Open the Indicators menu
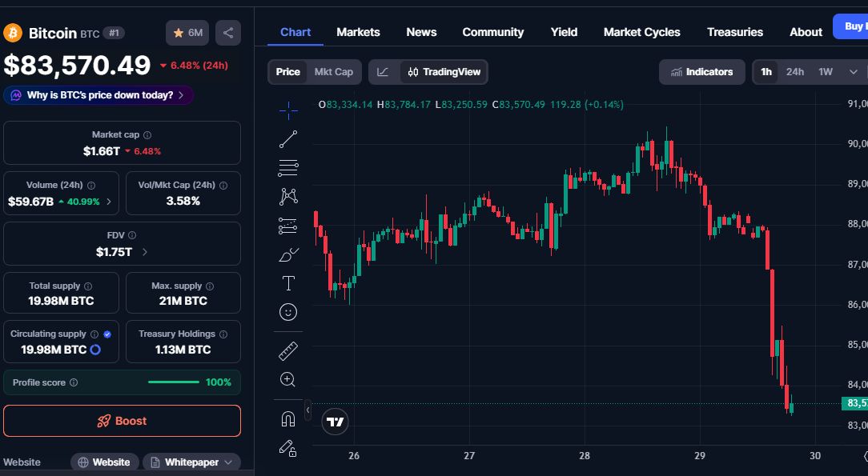Viewport: 868px width, 476px height. tap(702, 72)
